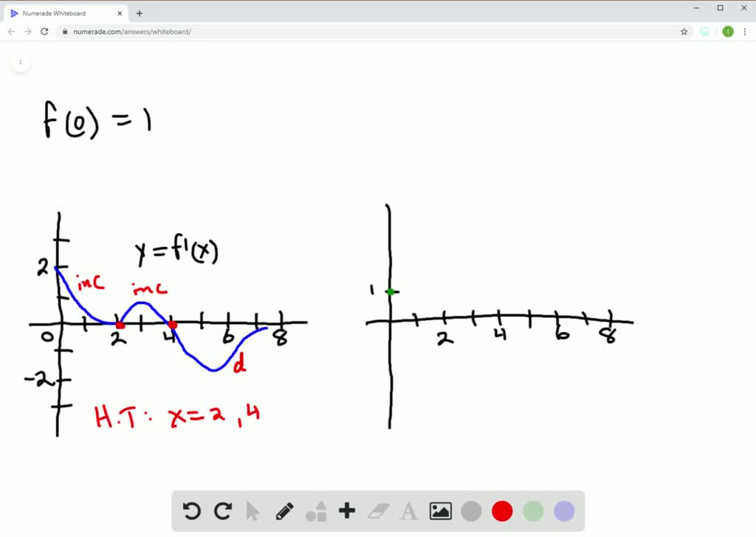Image resolution: width=756 pixels, height=537 pixels.
Task: Open the page notes expander on the left
Action: (21, 63)
